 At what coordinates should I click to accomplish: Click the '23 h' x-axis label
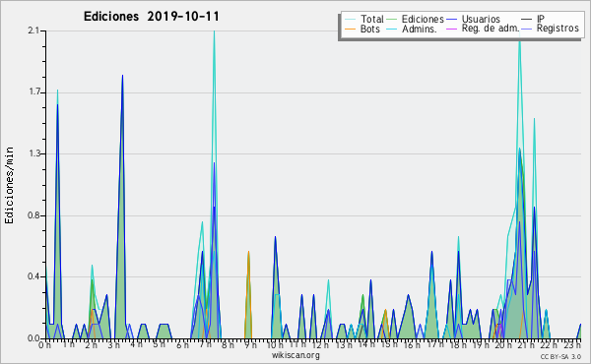click(x=571, y=344)
